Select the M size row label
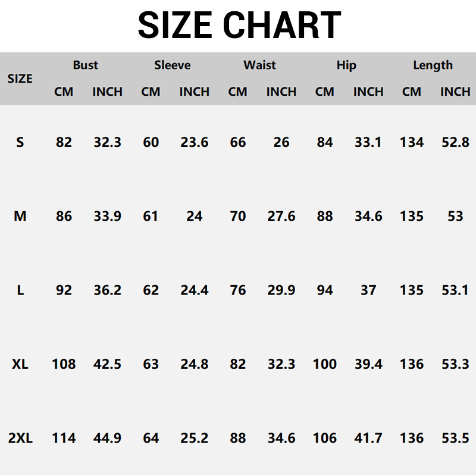Screen dimensions: 476x476 point(20,216)
